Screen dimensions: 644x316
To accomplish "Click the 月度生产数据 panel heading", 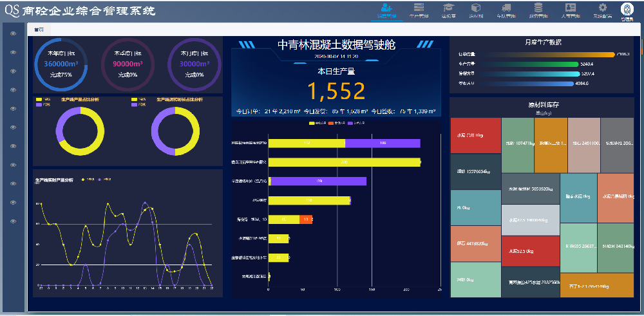I will tap(543, 42).
